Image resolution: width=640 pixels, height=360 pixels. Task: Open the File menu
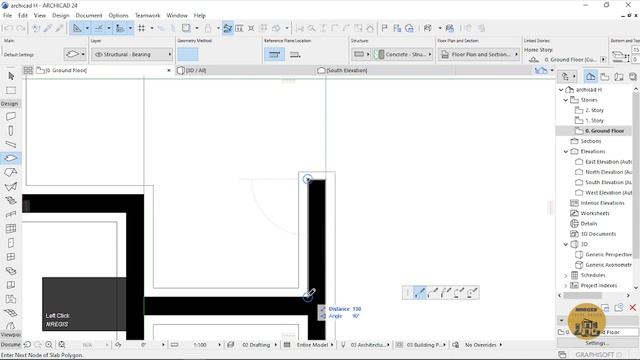[7, 16]
